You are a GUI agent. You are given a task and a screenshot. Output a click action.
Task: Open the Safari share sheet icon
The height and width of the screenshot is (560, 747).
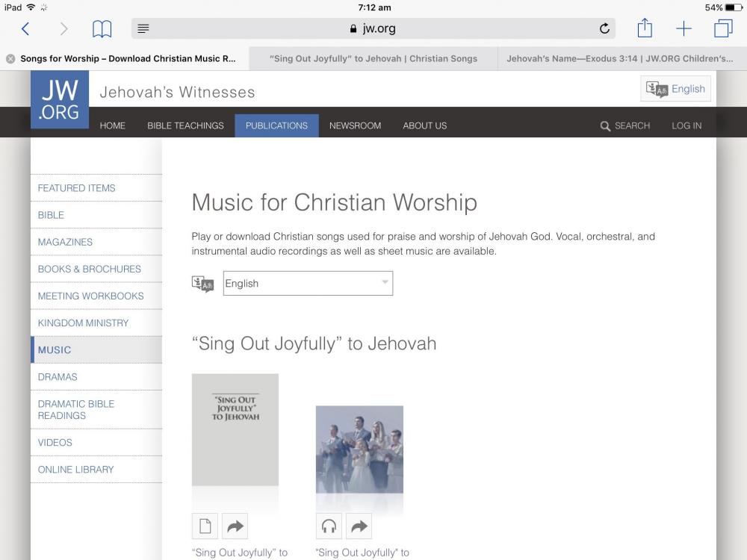tap(644, 28)
